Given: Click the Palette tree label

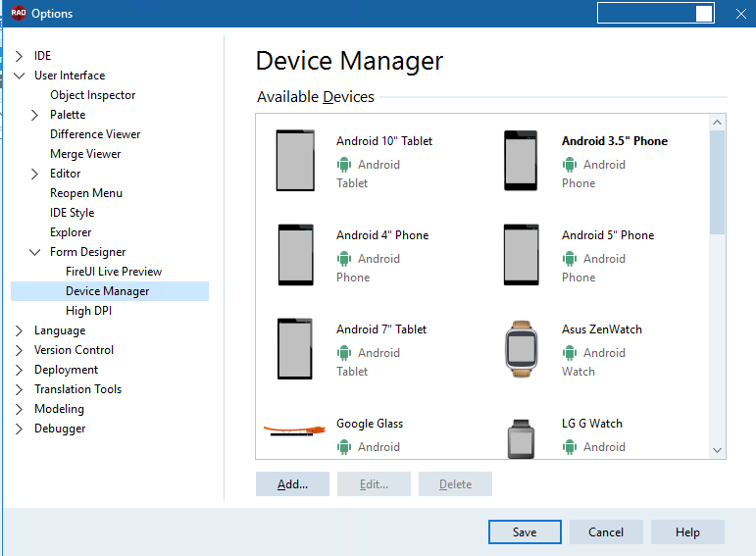Looking at the screenshot, I should click(68, 115).
